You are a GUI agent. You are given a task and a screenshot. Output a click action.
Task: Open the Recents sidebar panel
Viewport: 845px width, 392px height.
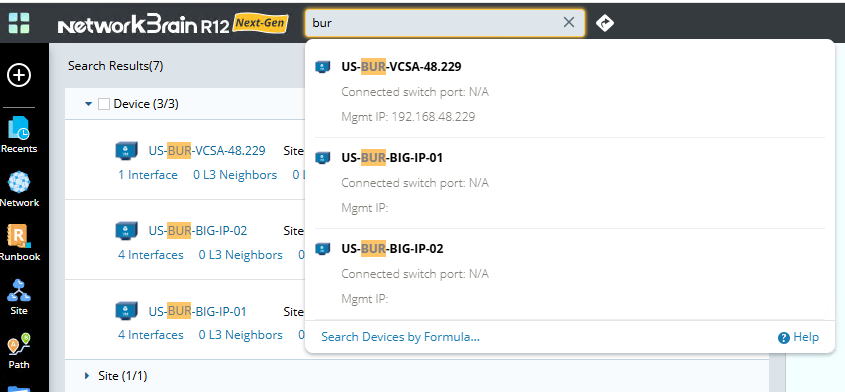click(x=19, y=135)
